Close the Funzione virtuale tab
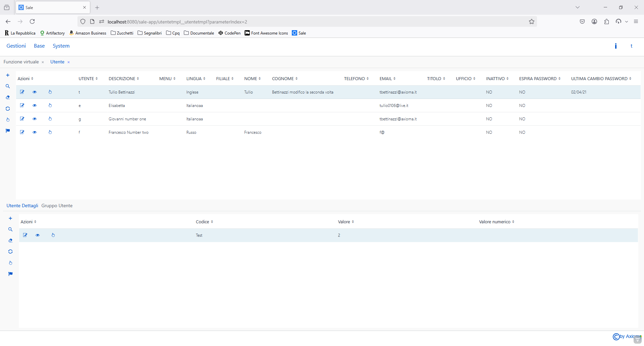 click(x=43, y=62)
